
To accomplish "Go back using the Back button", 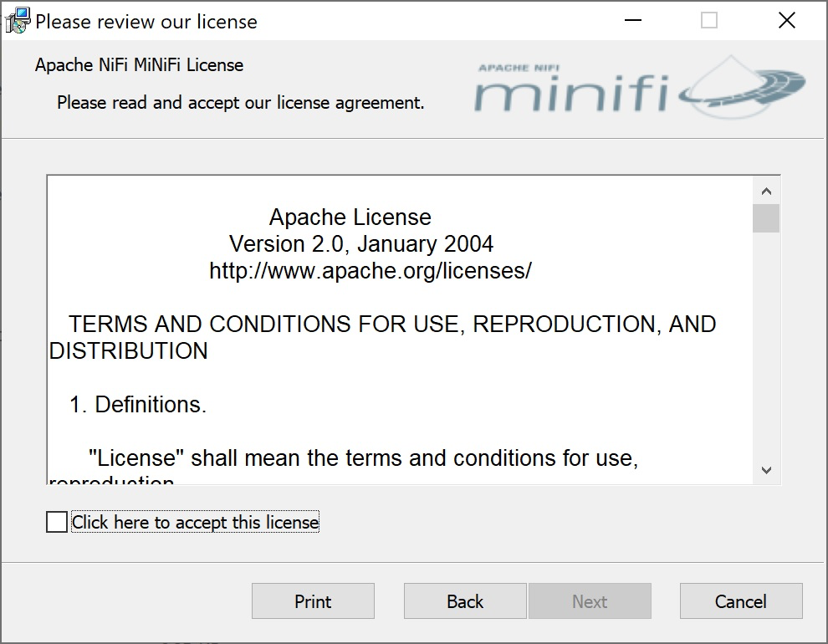I will tap(464, 601).
